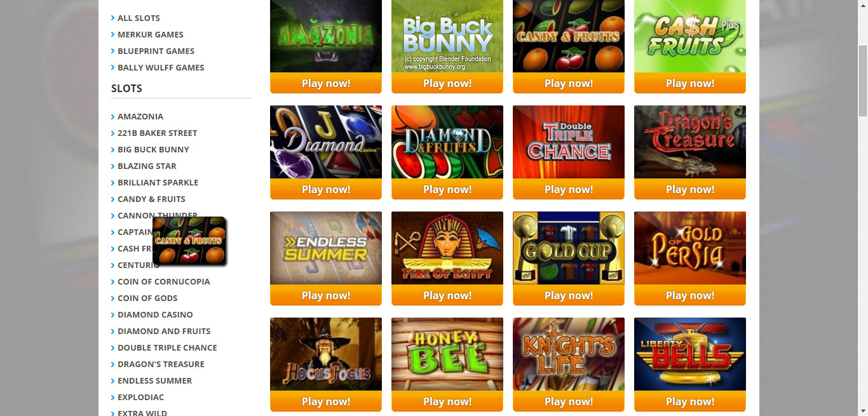Select Diamond and Fruits sidebar link
The height and width of the screenshot is (416, 868).
pos(164,331)
